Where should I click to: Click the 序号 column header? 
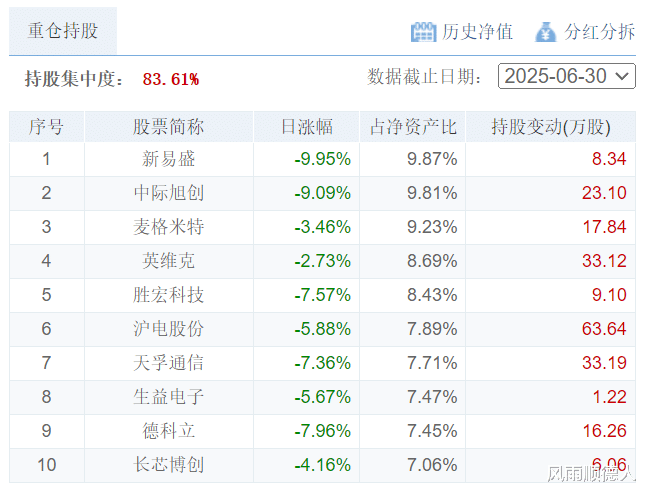pos(47,127)
